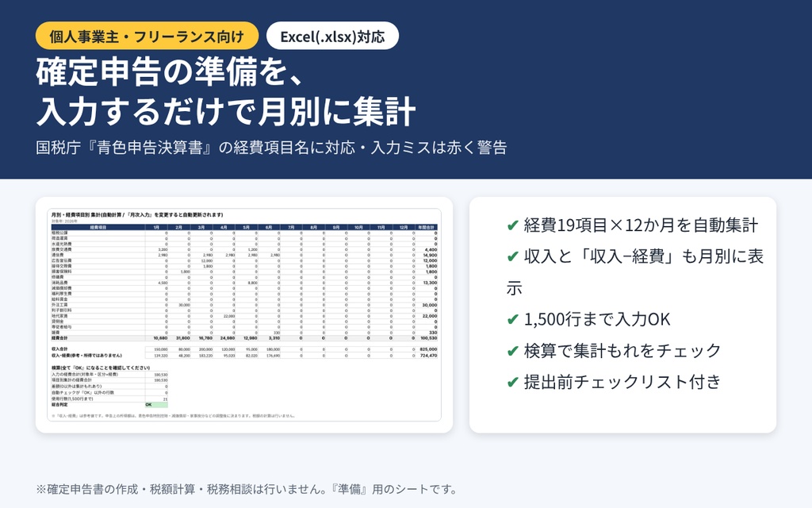
Task: Click the 地代家賃 row label
Action: [59, 316]
